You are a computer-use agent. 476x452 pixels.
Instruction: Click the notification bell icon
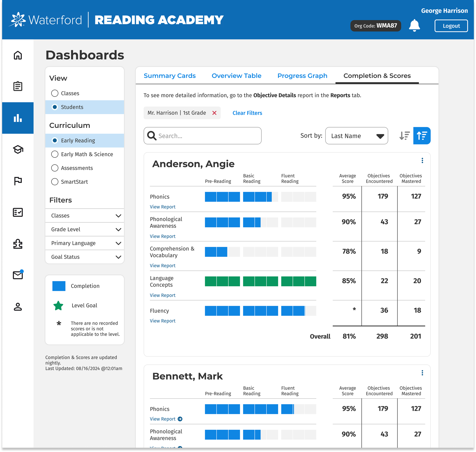click(x=414, y=26)
